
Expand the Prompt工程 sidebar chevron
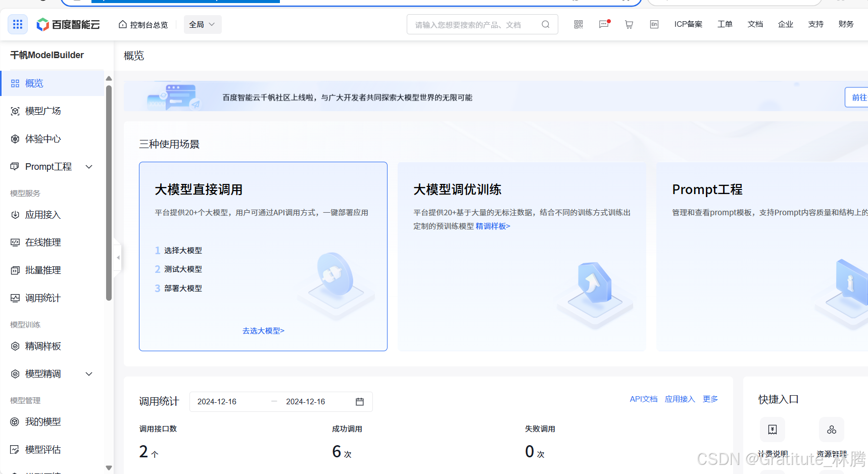pyautogui.click(x=89, y=167)
